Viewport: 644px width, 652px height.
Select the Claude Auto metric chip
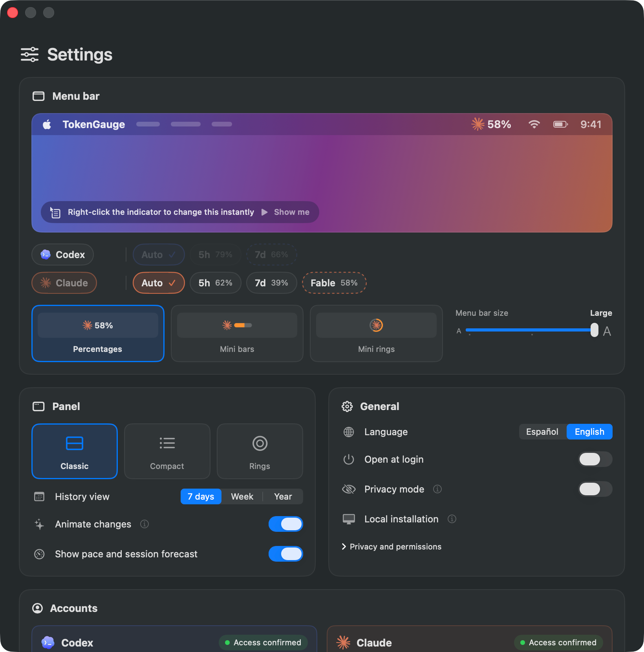point(159,283)
